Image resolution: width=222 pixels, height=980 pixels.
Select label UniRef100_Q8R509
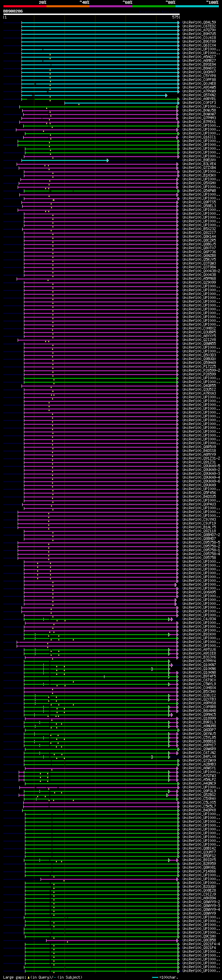tap(199, 447)
